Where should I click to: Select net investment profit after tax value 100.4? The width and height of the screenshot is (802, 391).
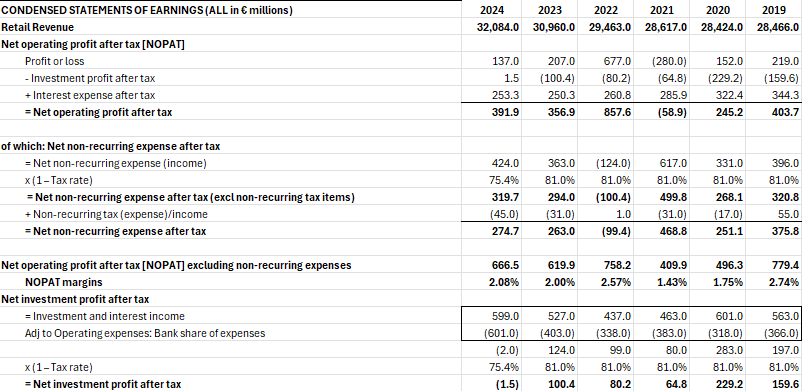coord(563,384)
